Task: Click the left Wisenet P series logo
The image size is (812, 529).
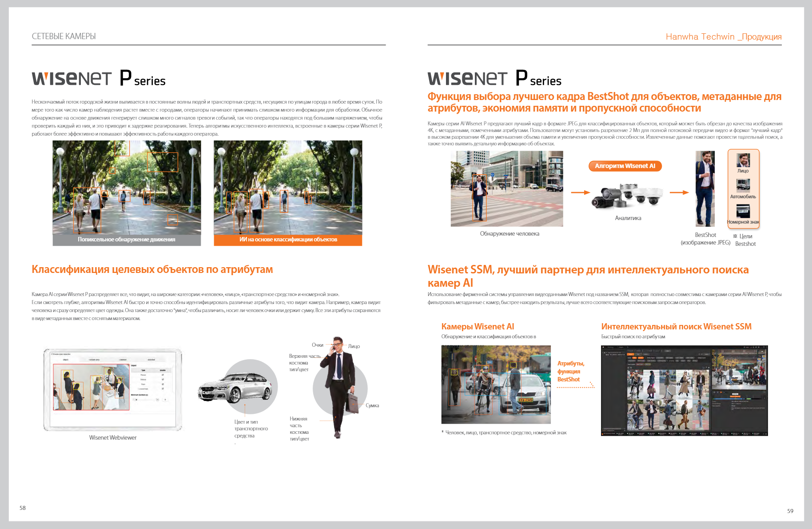Action: 98,78
